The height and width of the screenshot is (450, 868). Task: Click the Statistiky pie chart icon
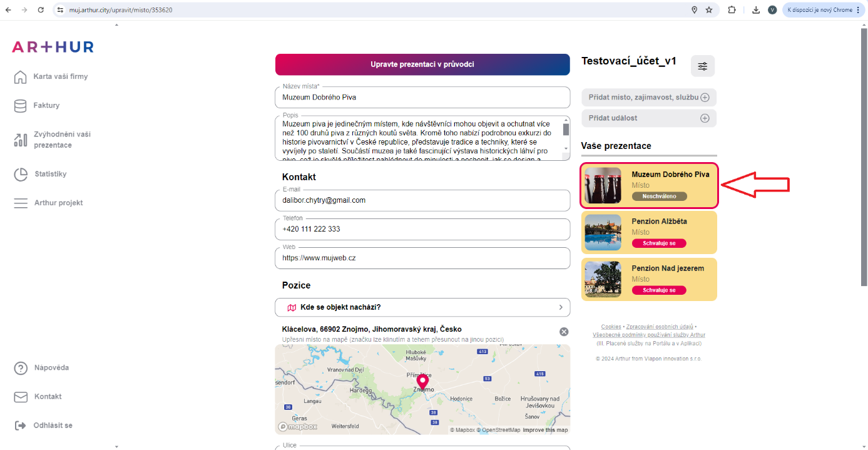click(21, 175)
